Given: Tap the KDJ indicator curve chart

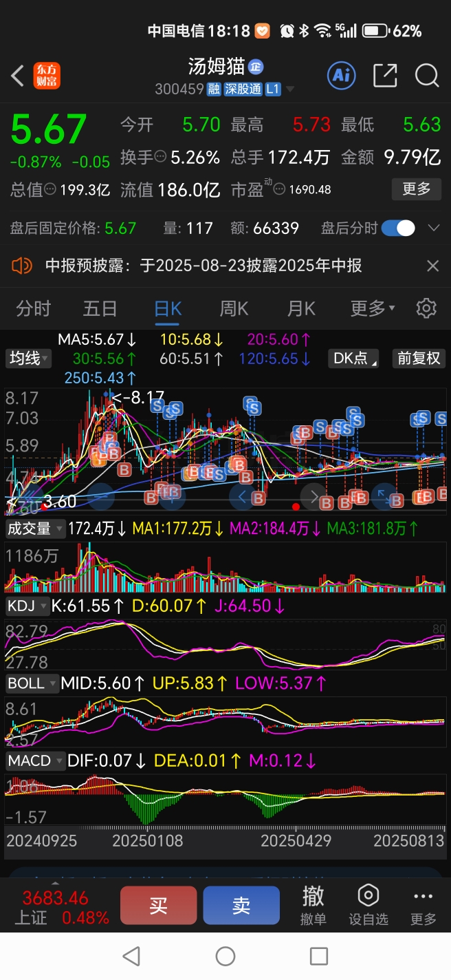Looking at the screenshot, I should [225, 643].
